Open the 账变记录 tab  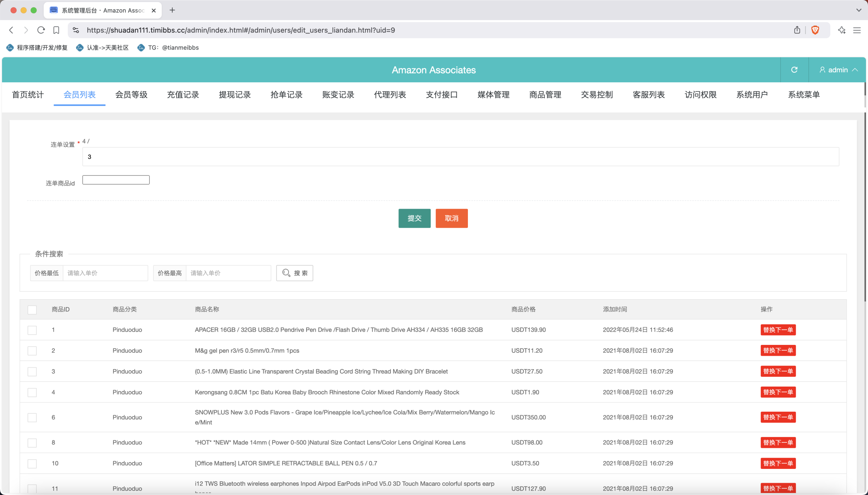click(x=338, y=95)
